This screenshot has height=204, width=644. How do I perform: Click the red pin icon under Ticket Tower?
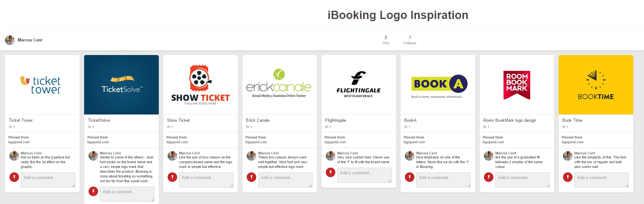[14, 177]
